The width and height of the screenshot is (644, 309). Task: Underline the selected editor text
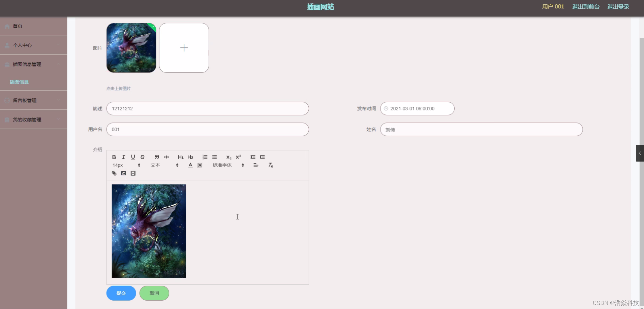(x=133, y=157)
